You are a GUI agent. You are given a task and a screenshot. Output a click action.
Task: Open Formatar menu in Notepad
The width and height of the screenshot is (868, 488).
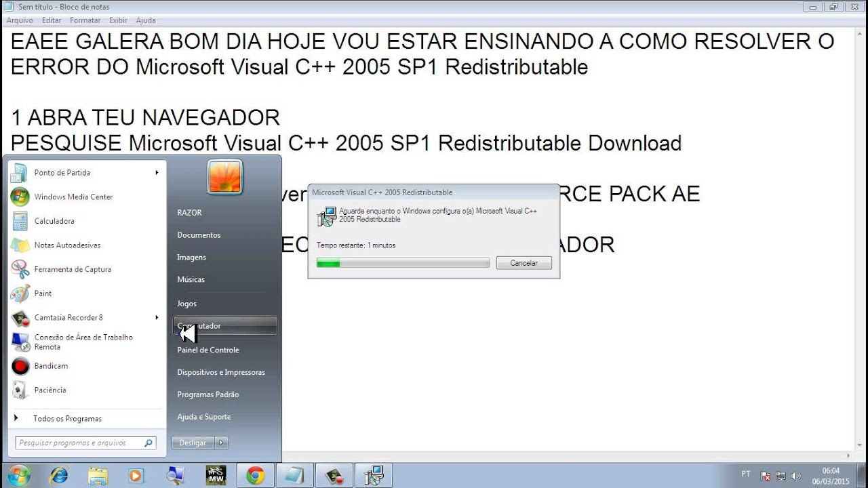pyautogui.click(x=85, y=20)
